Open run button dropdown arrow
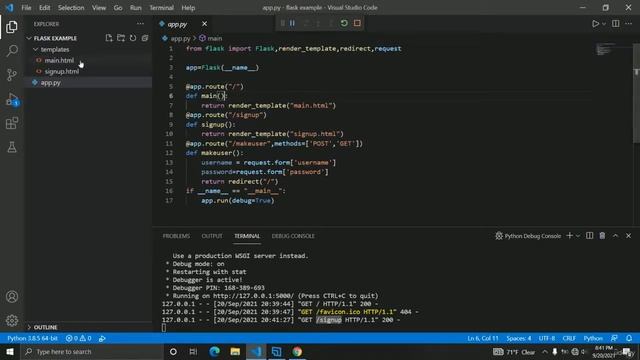This screenshot has width=640, height=360. (x=604, y=24)
